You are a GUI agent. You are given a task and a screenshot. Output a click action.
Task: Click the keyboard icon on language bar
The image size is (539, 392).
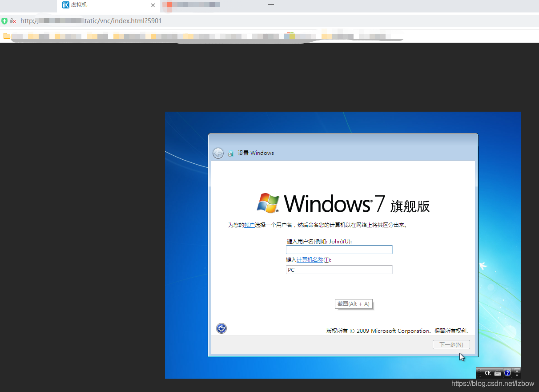coord(498,373)
